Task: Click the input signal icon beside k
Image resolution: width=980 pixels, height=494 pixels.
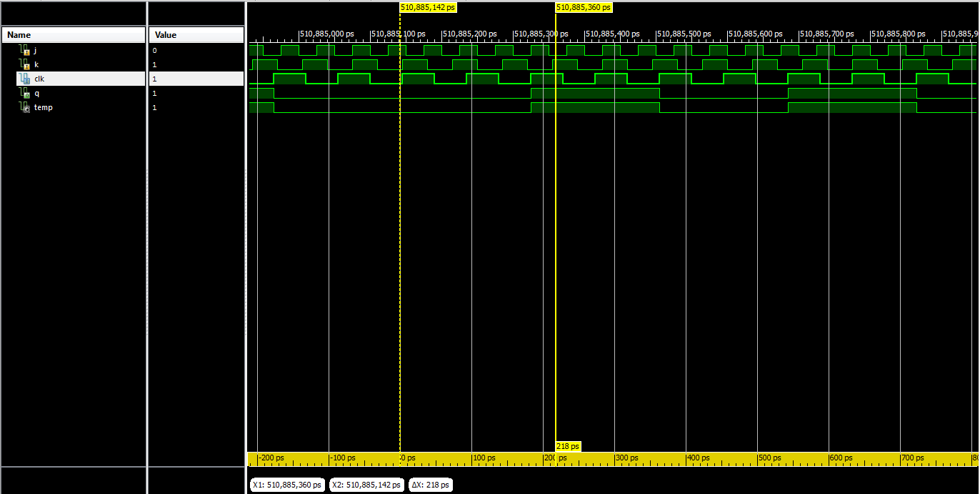Action: click(24, 64)
